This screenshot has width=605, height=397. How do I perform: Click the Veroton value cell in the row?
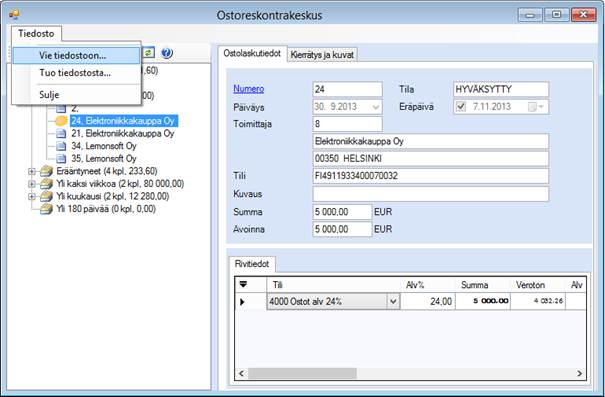click(538, 301)
